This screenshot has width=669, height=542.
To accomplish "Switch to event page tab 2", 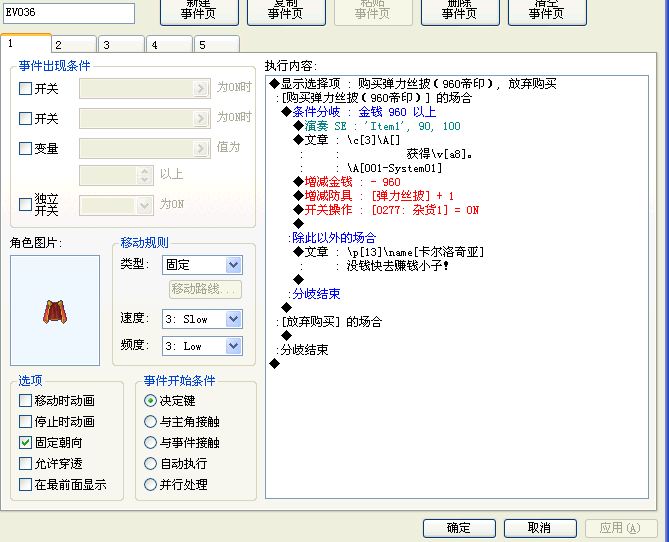I will (74, 45).
